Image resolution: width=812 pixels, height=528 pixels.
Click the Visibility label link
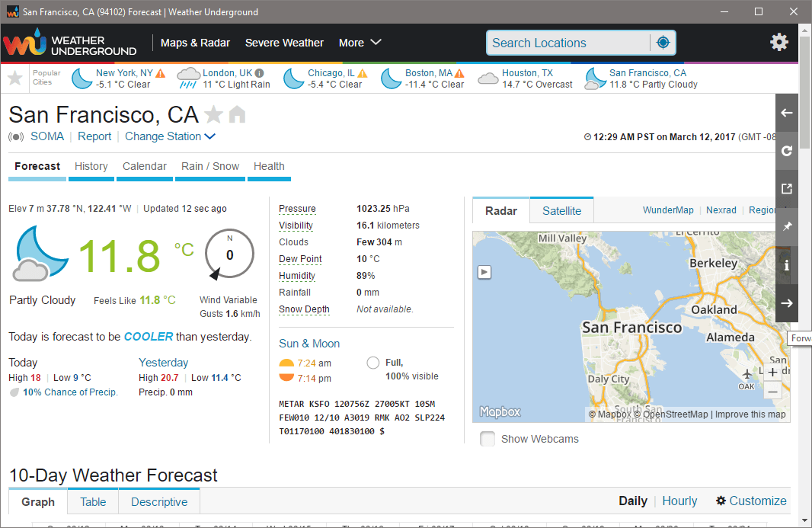(296, 226)
